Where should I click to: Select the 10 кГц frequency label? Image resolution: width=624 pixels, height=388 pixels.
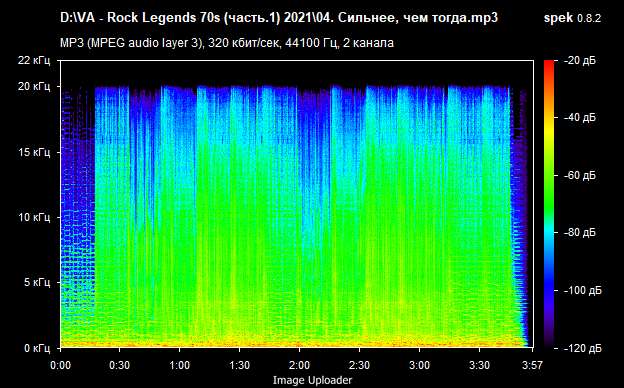click(34, 217)
